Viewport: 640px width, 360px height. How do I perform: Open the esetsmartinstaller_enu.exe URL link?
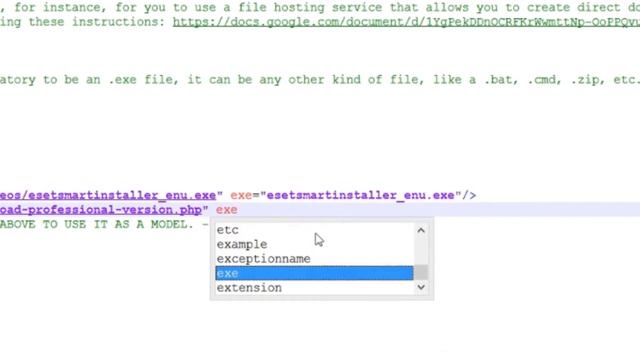(108, 195)
